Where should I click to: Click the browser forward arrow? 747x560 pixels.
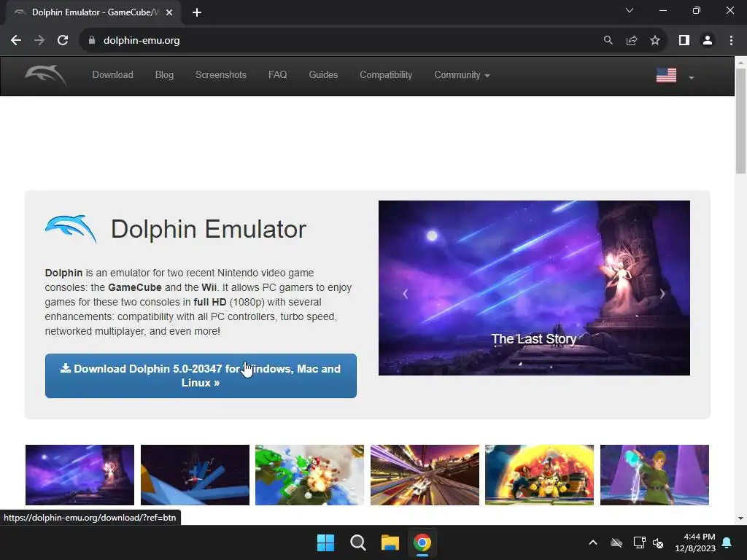coord(39,41)
